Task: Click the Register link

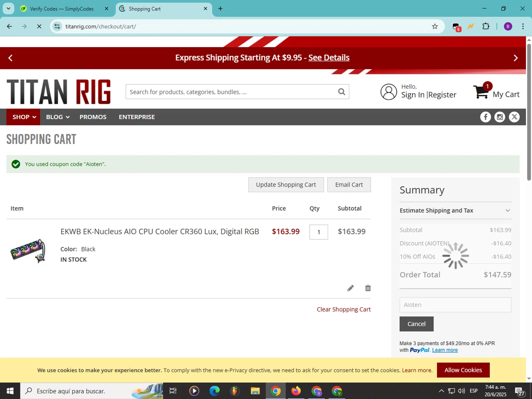Action: click(x=442, y=95)
